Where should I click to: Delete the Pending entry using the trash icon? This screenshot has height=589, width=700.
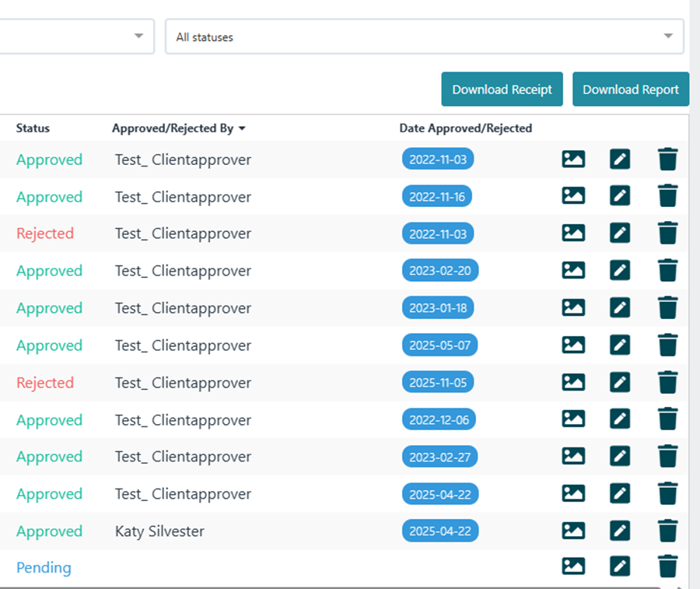pos(667,567)
